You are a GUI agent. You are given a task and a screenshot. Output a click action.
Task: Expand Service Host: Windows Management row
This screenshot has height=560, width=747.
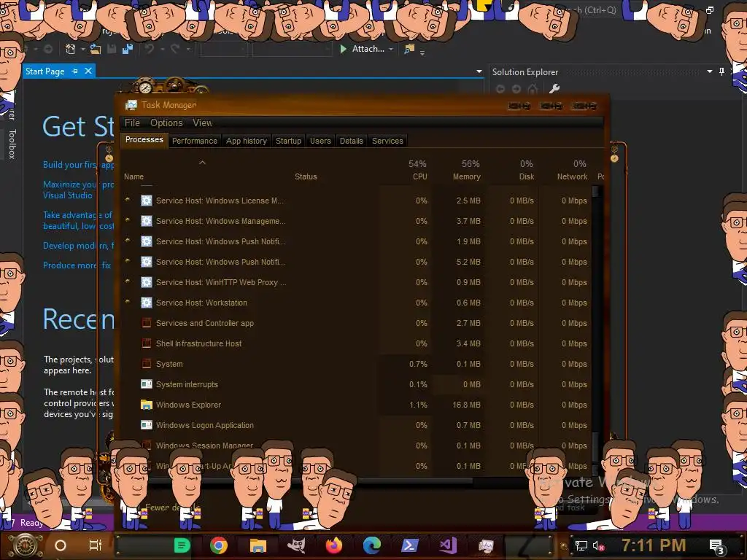pyautogui.click(x=127, y=220)
